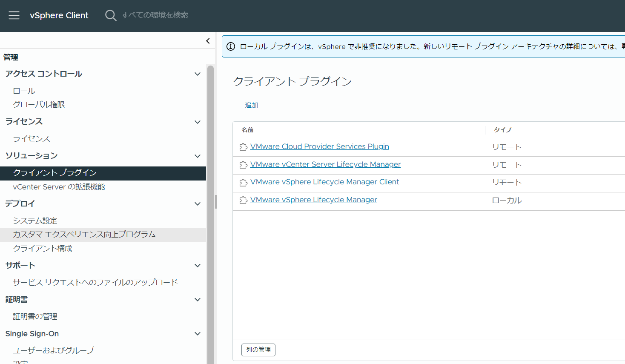Image resolution: width=625 pixels, height=364 pixels.
Task: Collapse the アクセス コントロール section
Action: click(198, 74)
